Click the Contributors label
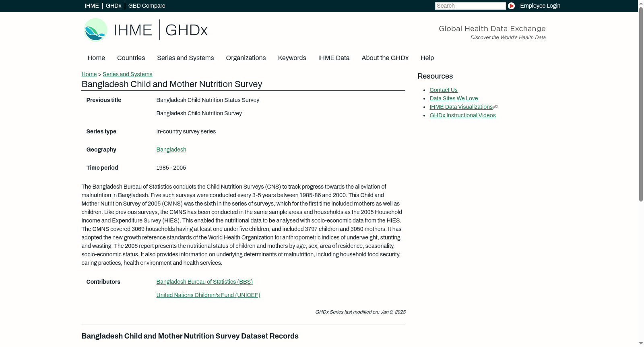Screen dimensions: 644x347 [103, 282]
